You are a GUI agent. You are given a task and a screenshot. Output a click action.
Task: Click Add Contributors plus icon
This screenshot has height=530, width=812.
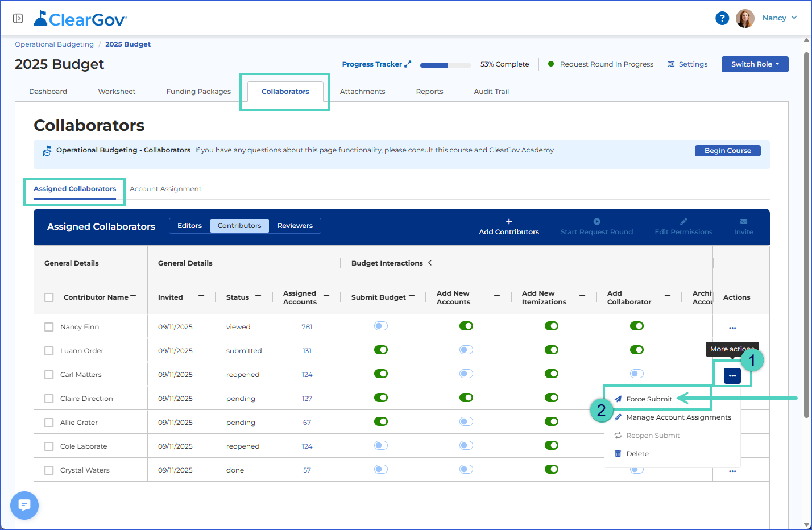point(509,222)
